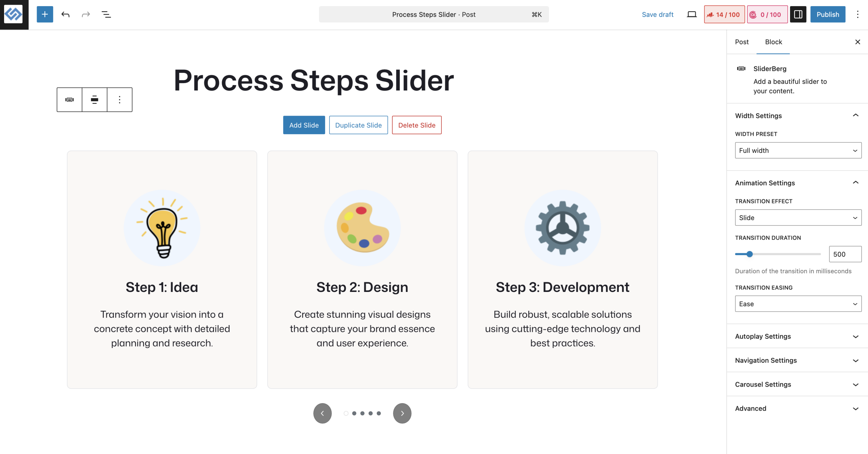This screenshot has height=454, width=868.
Task: Undo the last change
Action: [x=65, y=14]
